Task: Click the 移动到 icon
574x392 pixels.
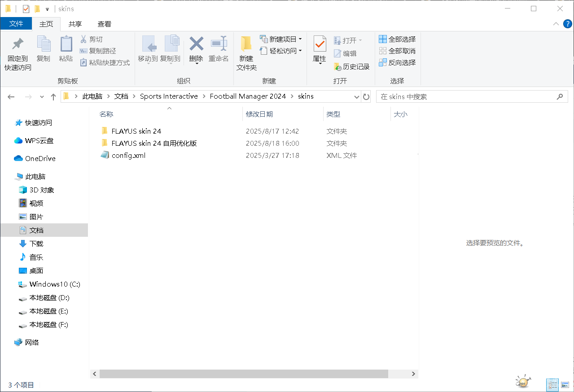Action: click(148, 44)
